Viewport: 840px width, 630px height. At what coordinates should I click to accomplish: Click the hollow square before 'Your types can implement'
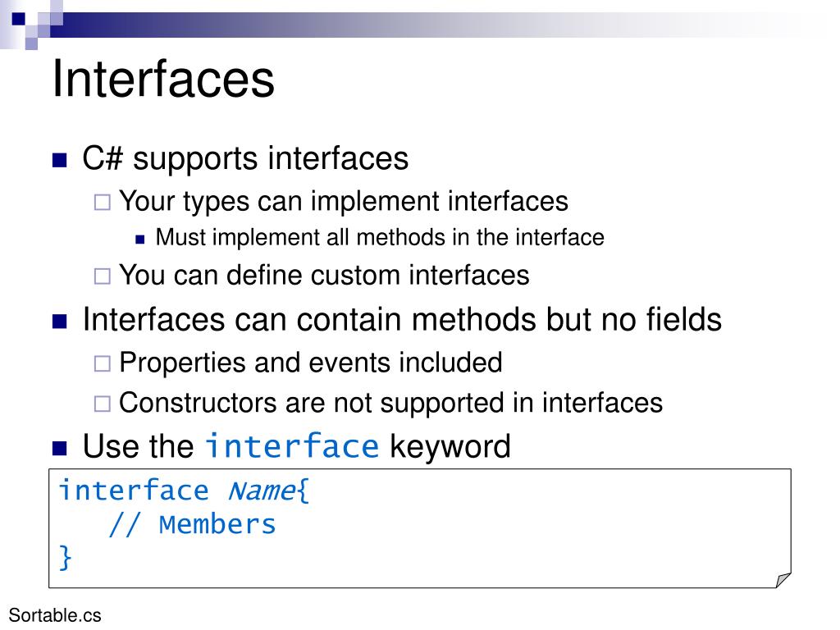coord(103,203)
